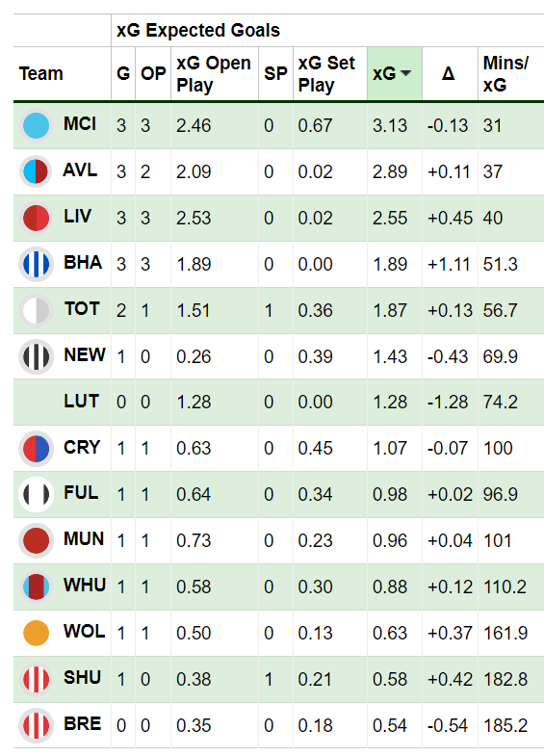Screen dimensions: 544x756
Task: Open the MUN team name link
Action: pyautogui.click(x=84, y=539)
